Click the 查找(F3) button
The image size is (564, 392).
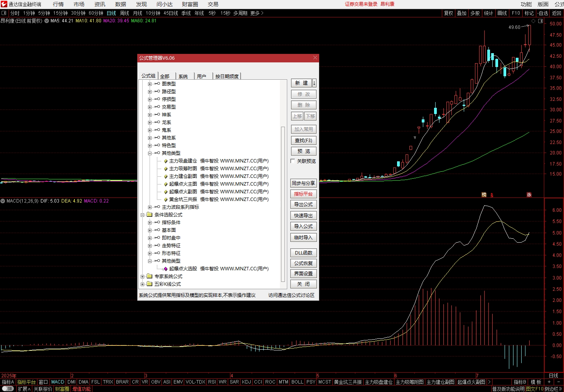pyautogui.click(x=303, y=141)
